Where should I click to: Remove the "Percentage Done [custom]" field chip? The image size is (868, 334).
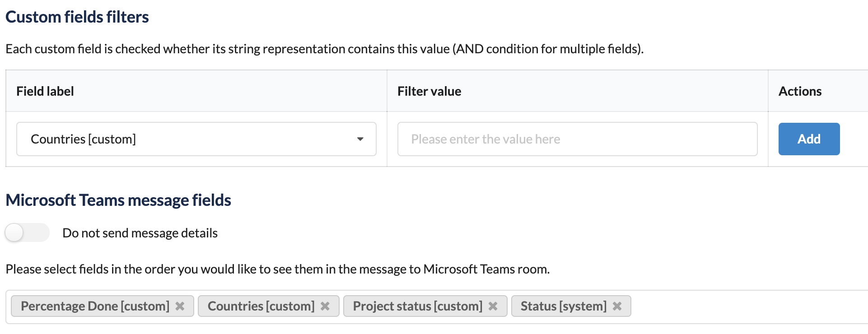180,306
